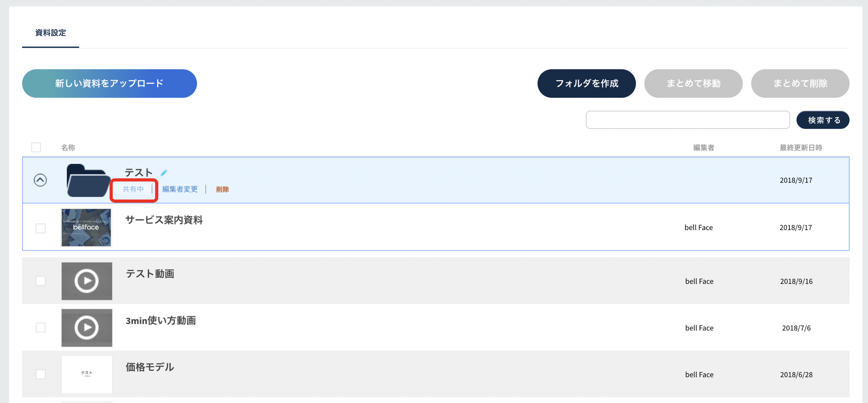868x403 pixels.
Task: Click 新しい資料をアップロード button
Action: pyautogui.click(x=110, y=83)
